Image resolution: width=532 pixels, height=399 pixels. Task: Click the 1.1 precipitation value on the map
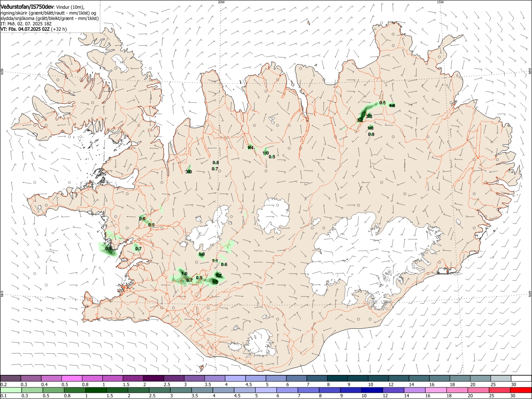coord(215,261)
